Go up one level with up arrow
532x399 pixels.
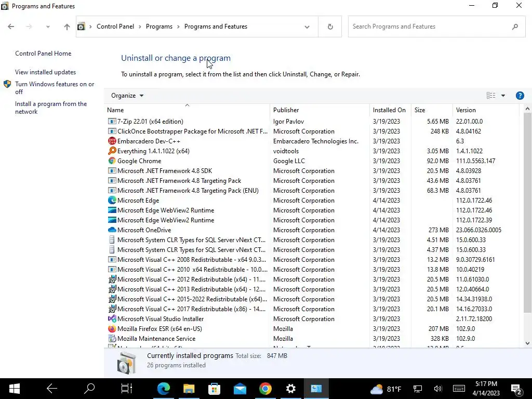67,26
